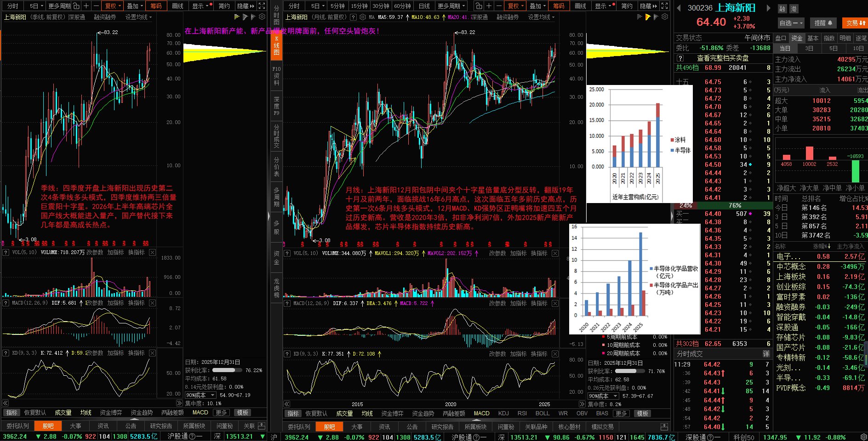Viewport: 868px width, 441px height.
Task: Switch to the 基本 tab in the quote panel
Action: (813, 38)
